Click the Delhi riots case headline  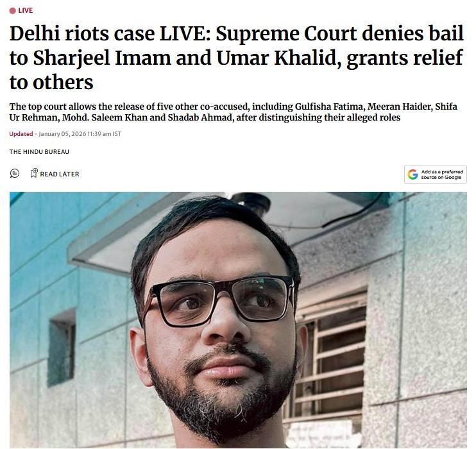237,58
